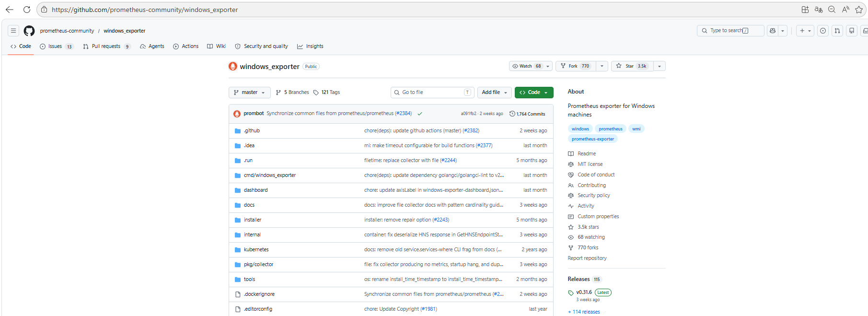Open the Create new plus dropdown

point(805,31)
